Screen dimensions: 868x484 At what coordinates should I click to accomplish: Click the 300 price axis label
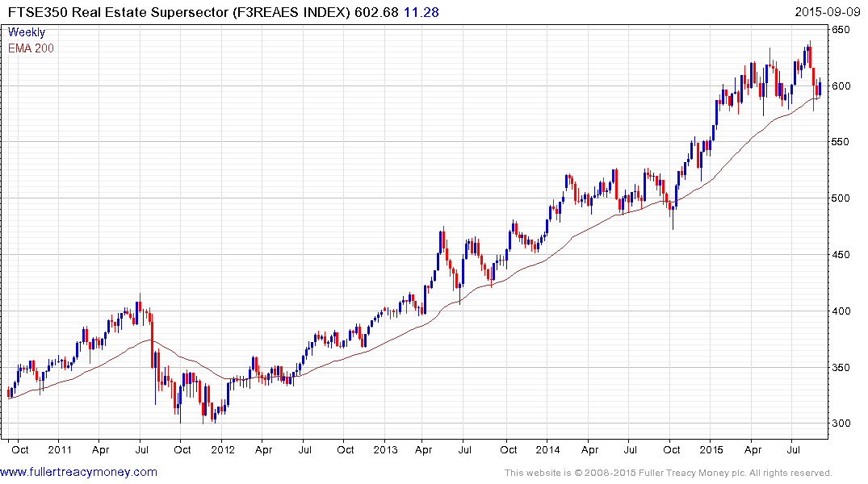(x=841, y=423)
